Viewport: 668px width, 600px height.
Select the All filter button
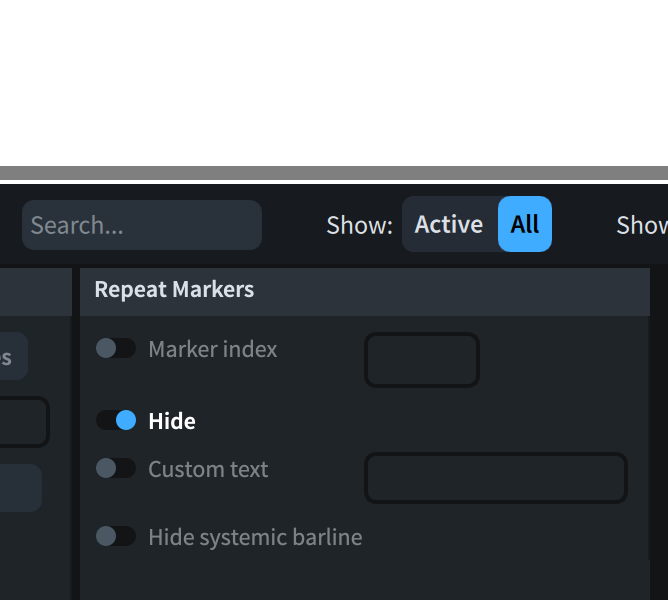pyautogui.click(x=525, y=225)
